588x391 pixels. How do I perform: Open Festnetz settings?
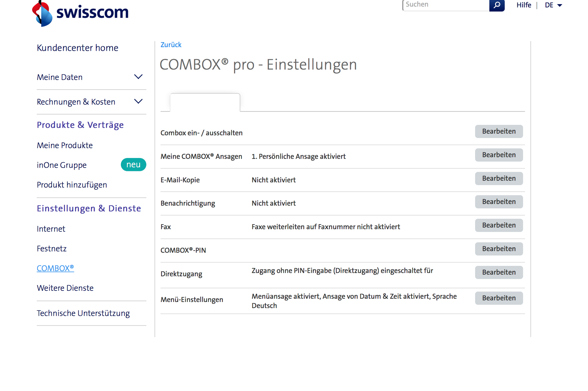click(51, 249)
